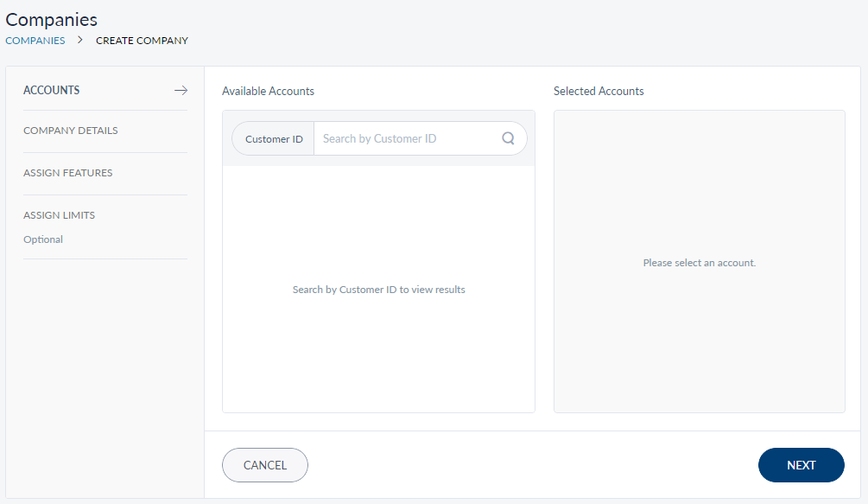Click the Selected Accounts heading

click(599, 91)
